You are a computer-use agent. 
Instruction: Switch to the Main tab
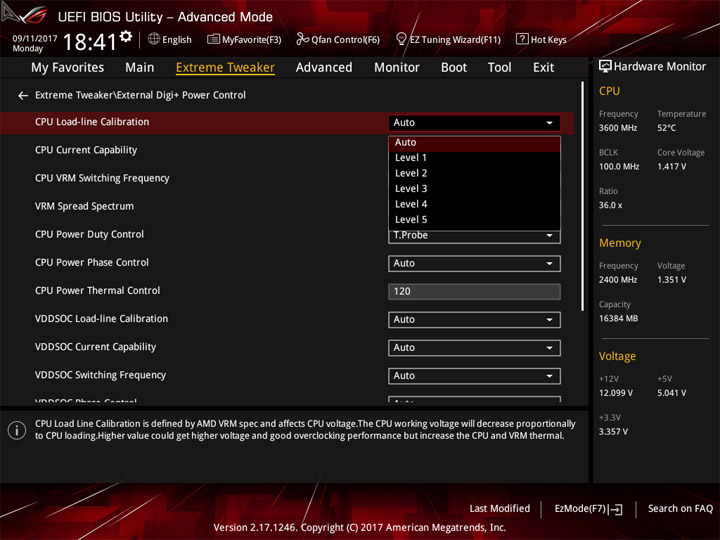tap(140, 68)
